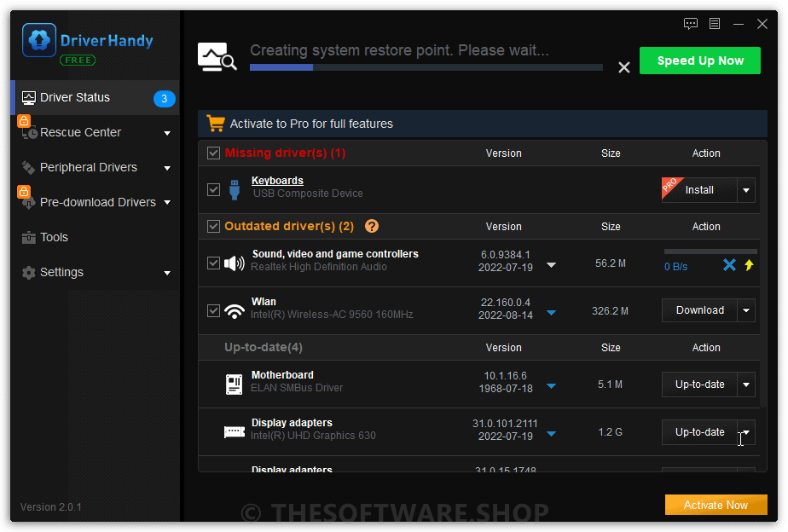The height and width of the screenshot is (532, 788).
Task: Click the shopping cart icon
Action: (x=216, y=123)
